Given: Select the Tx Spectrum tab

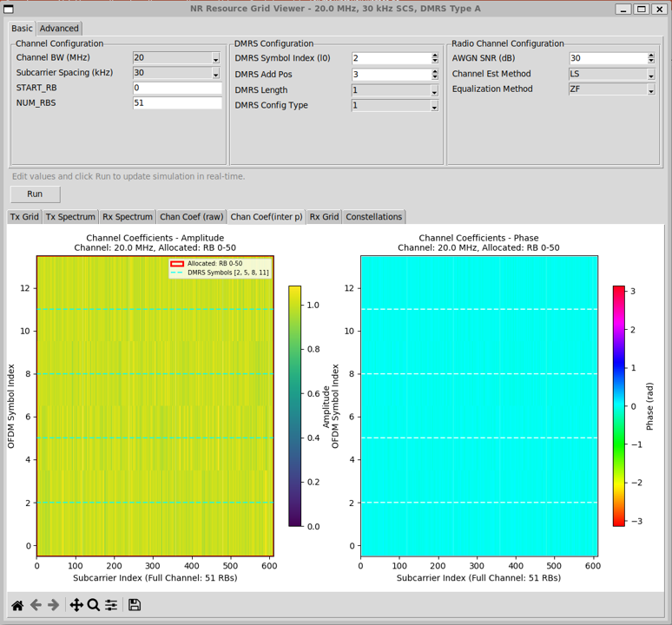Looking at the screenshot, I should click(x=70, y=217).
